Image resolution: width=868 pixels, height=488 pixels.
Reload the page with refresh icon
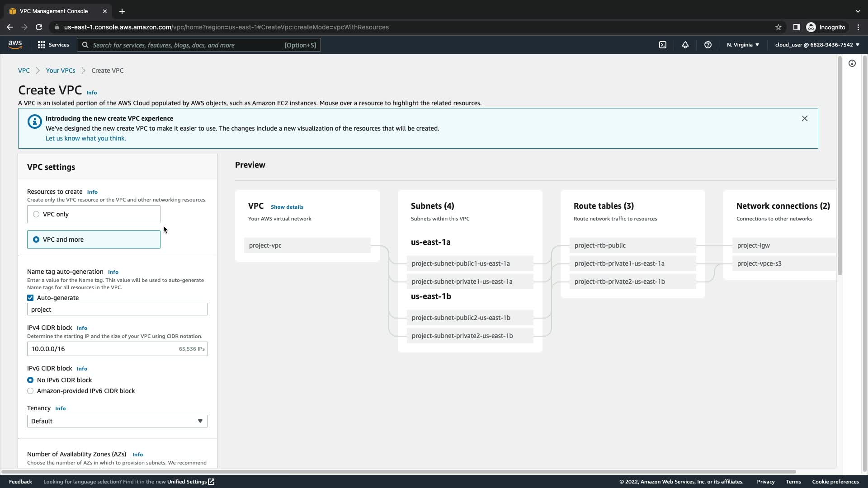39,27
